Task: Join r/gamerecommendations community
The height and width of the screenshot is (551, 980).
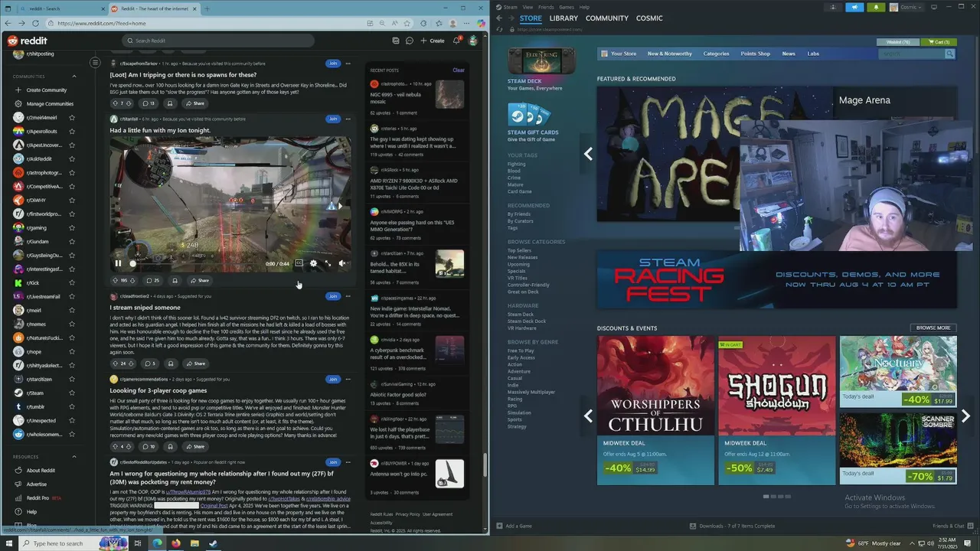Action: [332, 379]
